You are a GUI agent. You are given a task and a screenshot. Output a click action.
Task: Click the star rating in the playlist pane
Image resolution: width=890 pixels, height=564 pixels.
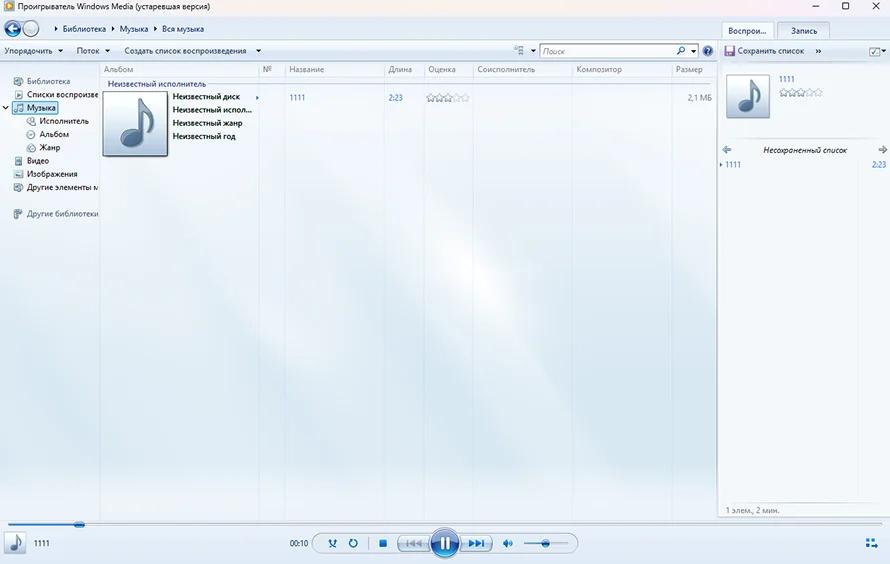click(x=800, y=92)
